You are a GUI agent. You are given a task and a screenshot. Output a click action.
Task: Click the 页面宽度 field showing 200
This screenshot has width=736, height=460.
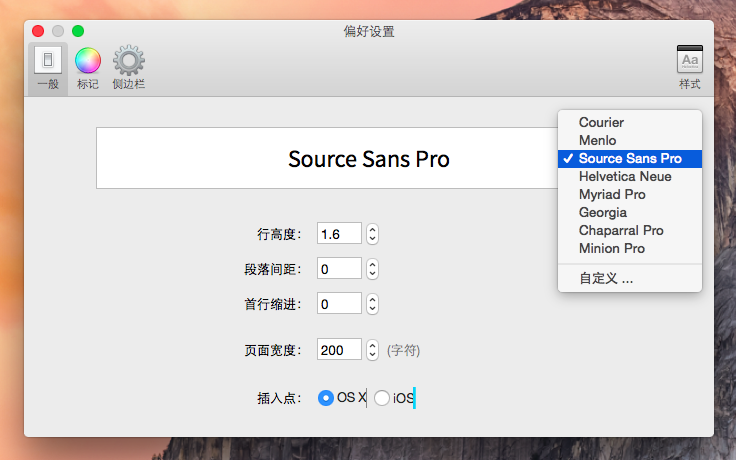point(339,349)
